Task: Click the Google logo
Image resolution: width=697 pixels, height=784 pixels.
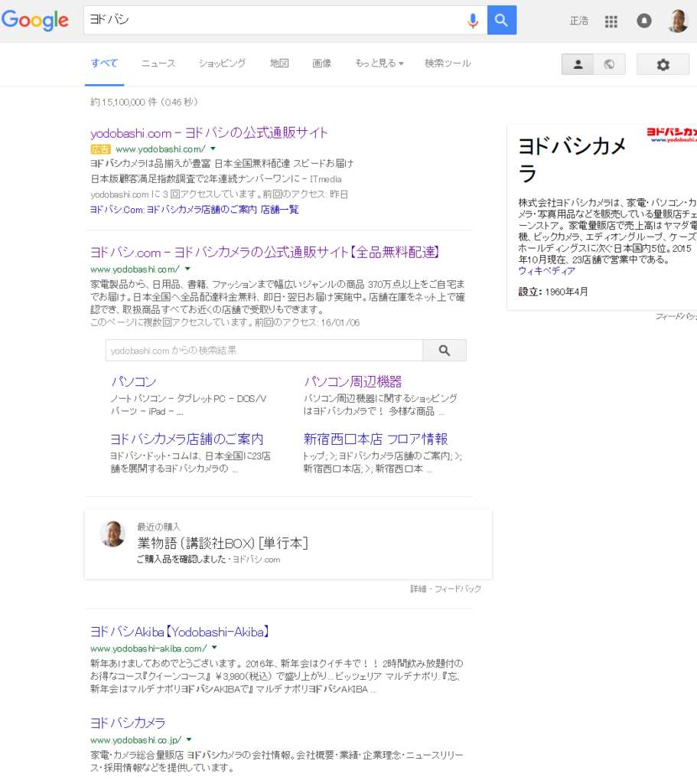Action: 35,21
